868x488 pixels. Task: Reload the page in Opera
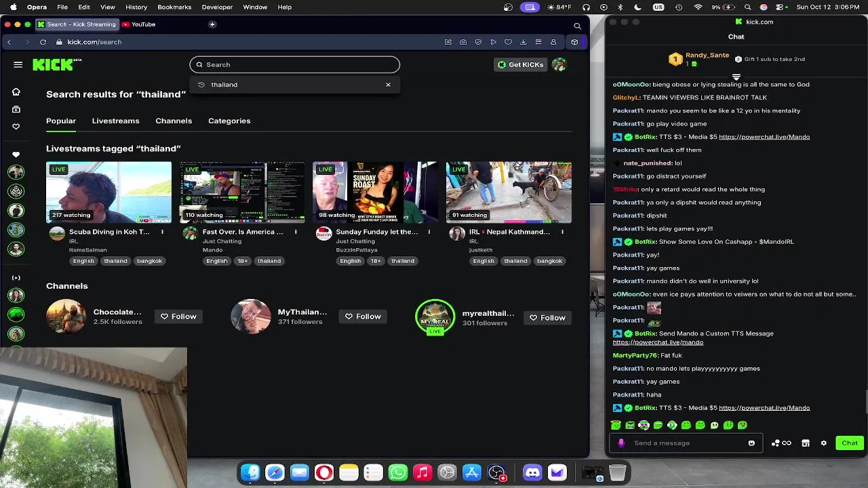(x=43, y=42)
